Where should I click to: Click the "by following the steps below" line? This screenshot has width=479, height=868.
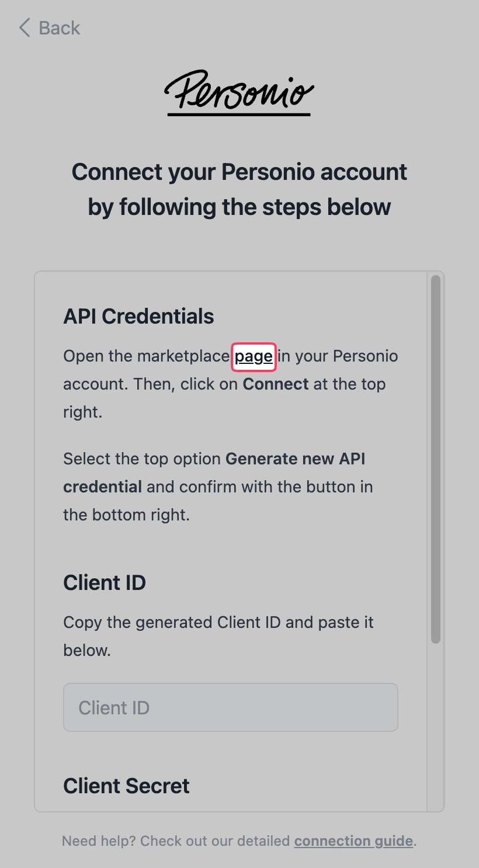pyautogui.click(x=239, y=207)
